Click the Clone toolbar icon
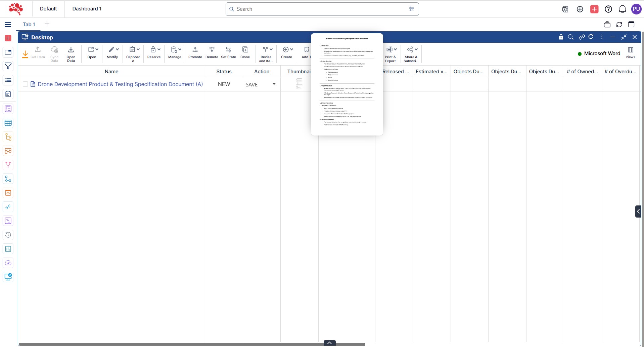 [245, 50]
